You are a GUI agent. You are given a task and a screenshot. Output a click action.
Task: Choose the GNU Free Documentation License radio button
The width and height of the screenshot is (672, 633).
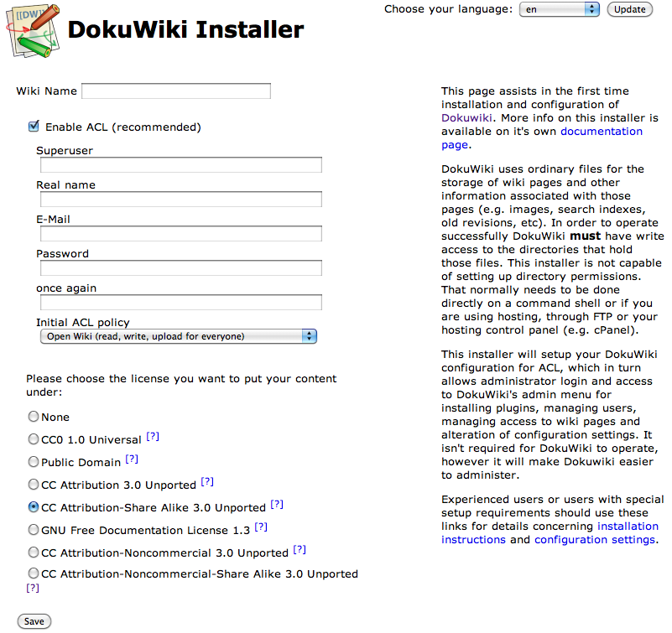pos(34,530)
